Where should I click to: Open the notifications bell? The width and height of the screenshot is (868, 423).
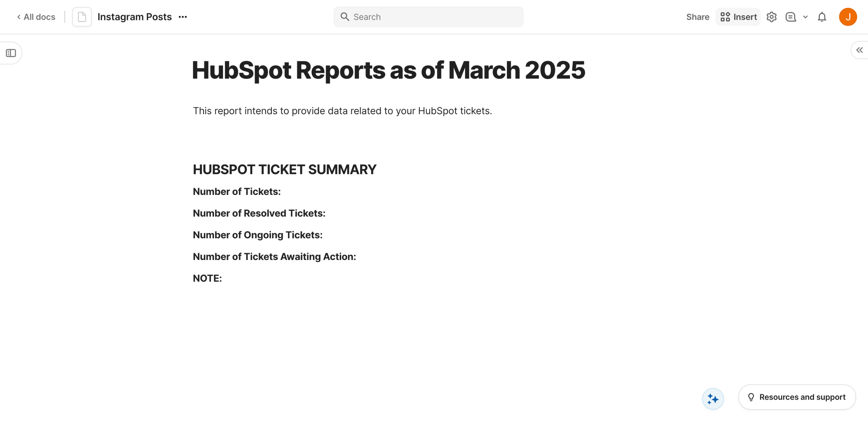click(x=822, y=17)
